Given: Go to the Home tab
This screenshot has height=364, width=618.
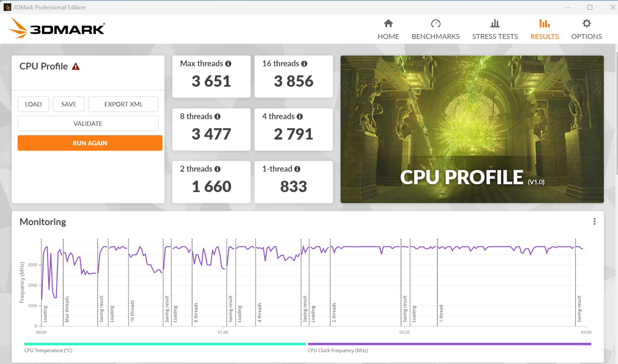Looking at the screenshot, I should [388, 29].
